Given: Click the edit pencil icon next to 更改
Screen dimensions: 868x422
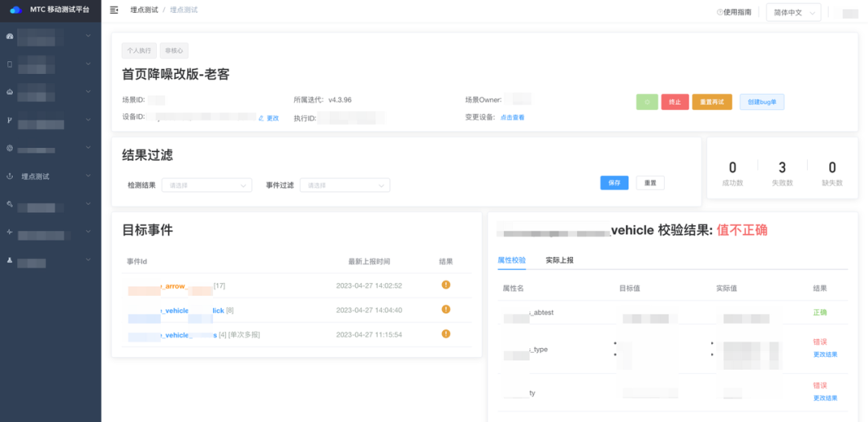Looking at the screenshot, I should tap(261, 118).
